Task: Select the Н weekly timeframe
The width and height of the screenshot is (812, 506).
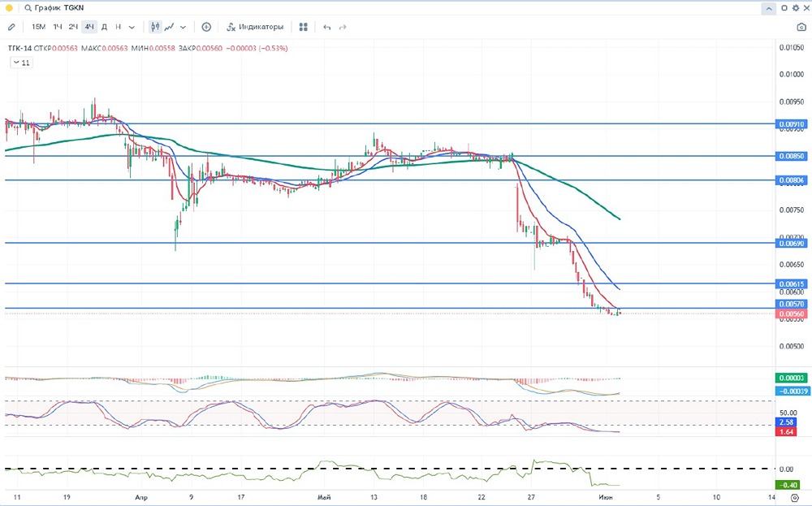Action: 118,27
